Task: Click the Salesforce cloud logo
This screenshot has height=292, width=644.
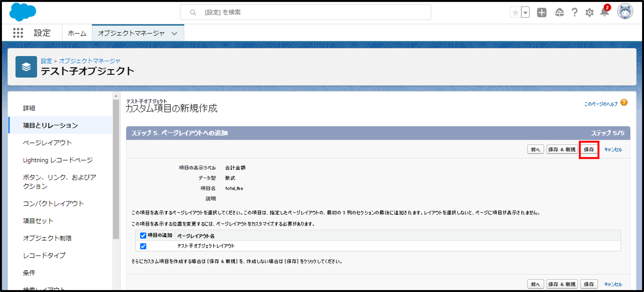Action: click(22, 12)
